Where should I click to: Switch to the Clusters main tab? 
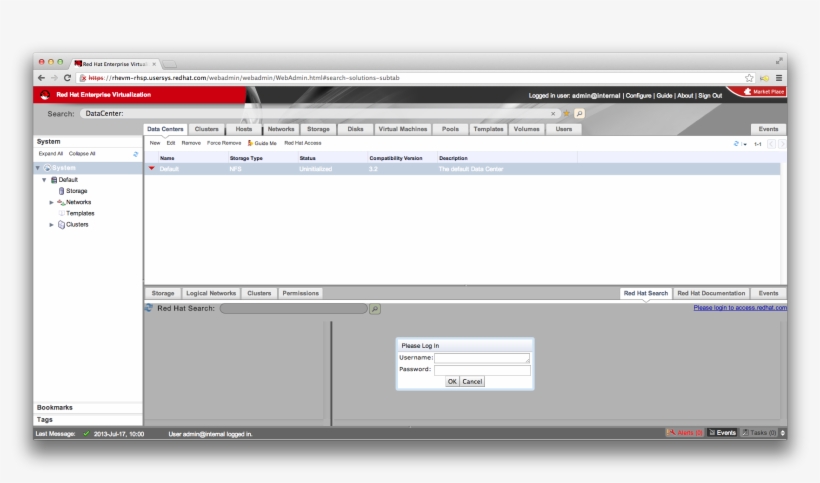point(207,129)
